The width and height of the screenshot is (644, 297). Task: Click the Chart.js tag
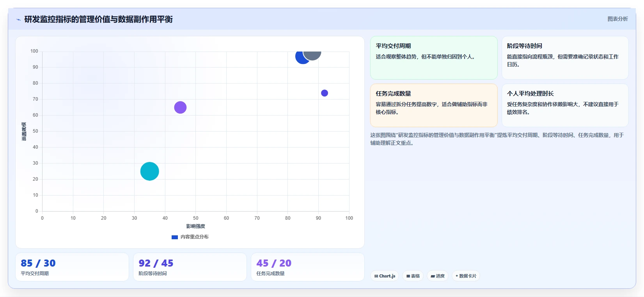point(385,276)
